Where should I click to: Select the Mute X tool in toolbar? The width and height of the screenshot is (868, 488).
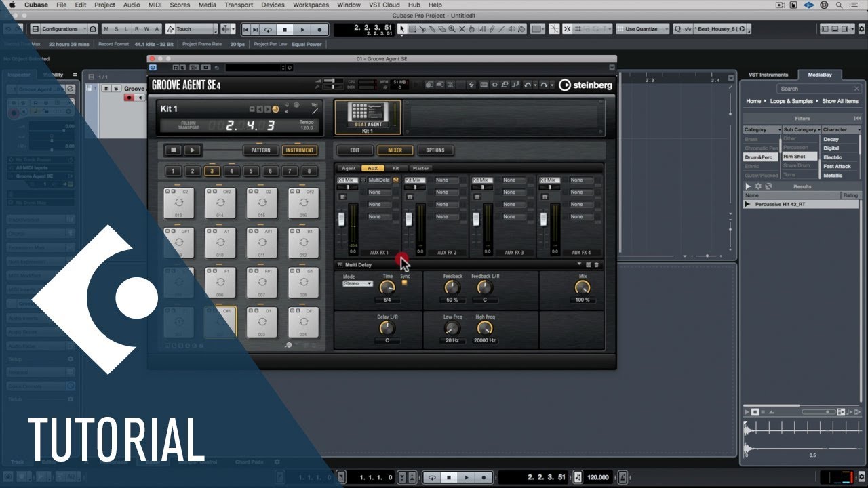462,29
